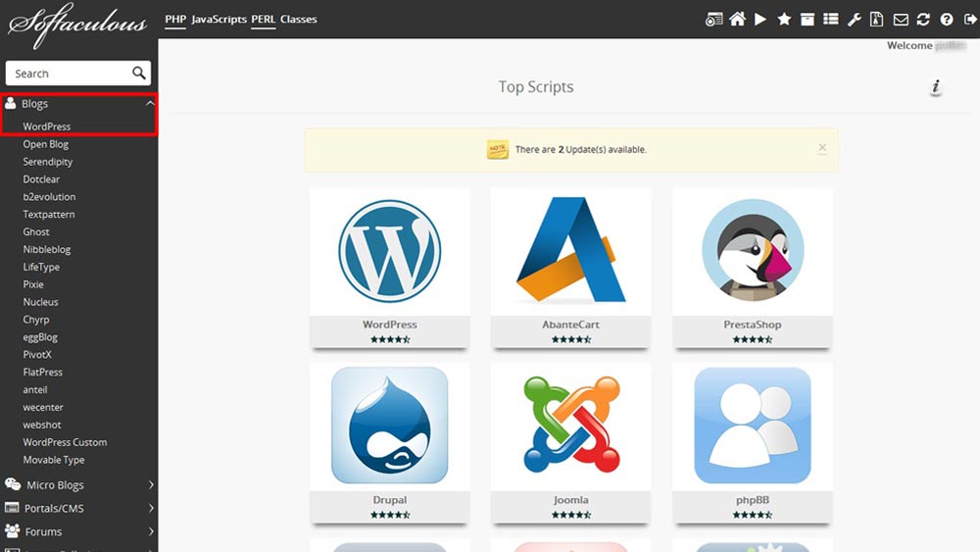Select Movable Type in sidebar
The height and width of the screenshot is (552, 980).
54,460
